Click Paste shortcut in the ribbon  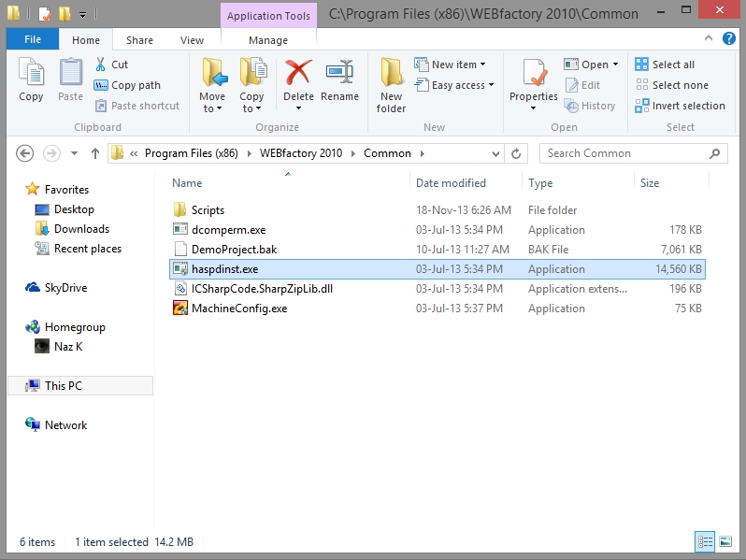coord(137,106)
